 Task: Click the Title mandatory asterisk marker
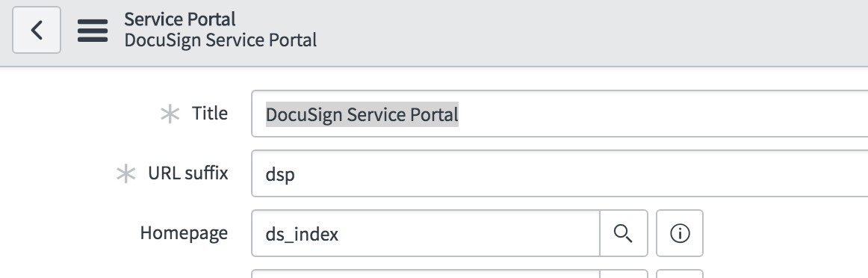tap(170, 114)
